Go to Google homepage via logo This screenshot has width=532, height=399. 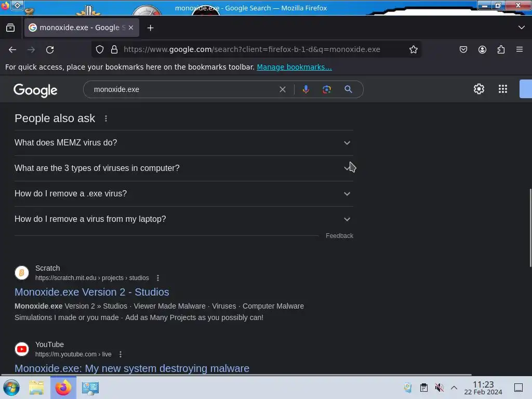click(35, 90)
